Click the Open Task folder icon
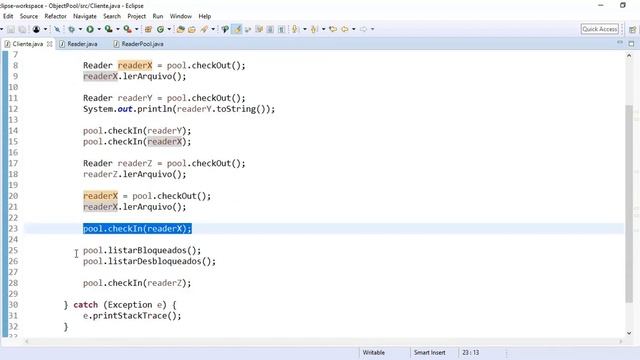640x360 pixels. [x=192, y=29]
